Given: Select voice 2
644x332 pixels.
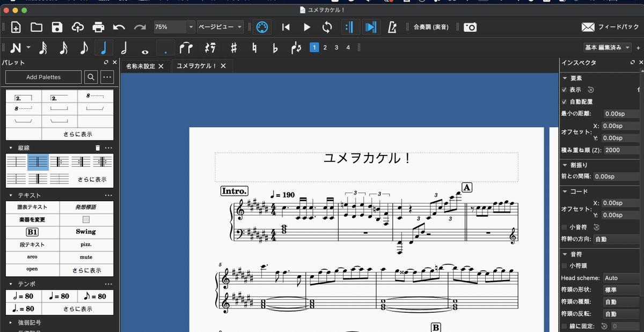Looking at the screenshot, I should tap(325, 48).
